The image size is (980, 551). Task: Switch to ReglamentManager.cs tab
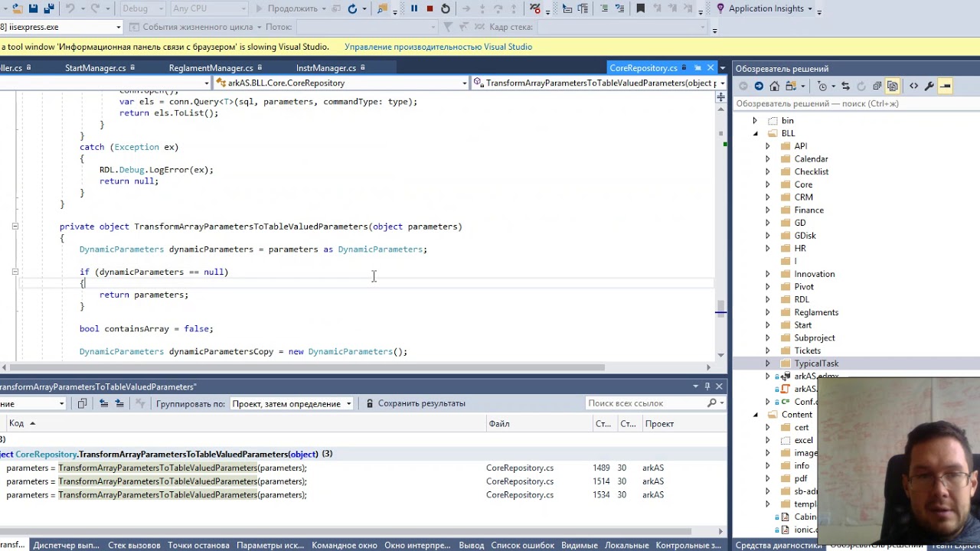coord(211,68)
